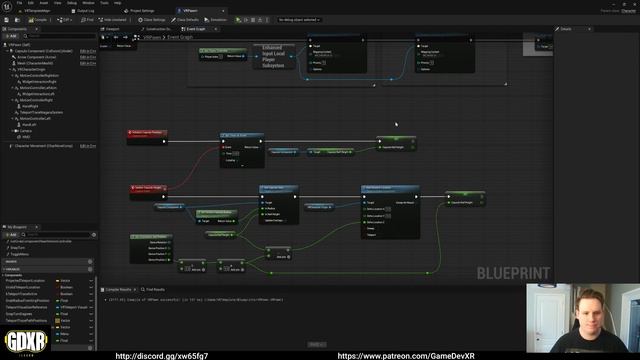The width and height of the screenshot is (640, 360).
Task: Click the Enhanced Input Local Player Subsystem node
Action: pos(273,56)
